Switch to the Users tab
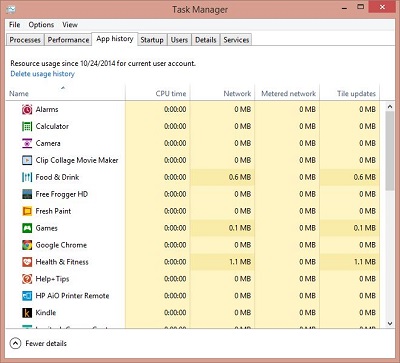The image size is (400, 363). 179,40
